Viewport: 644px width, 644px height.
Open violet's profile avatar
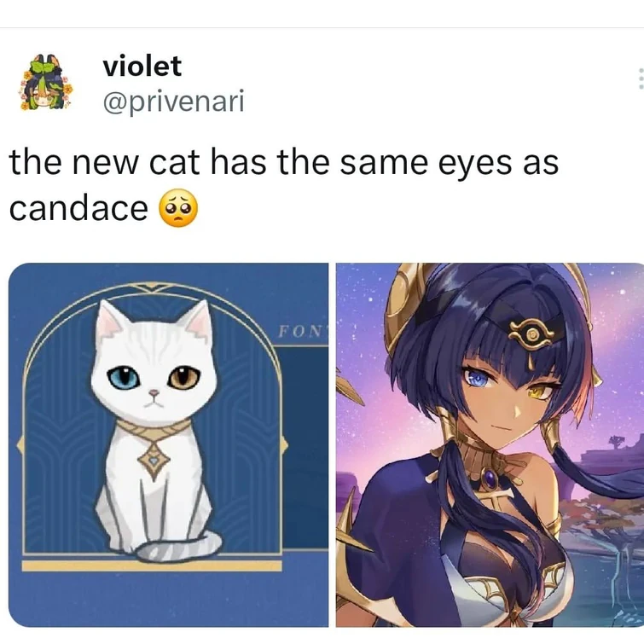pos(45,82)
